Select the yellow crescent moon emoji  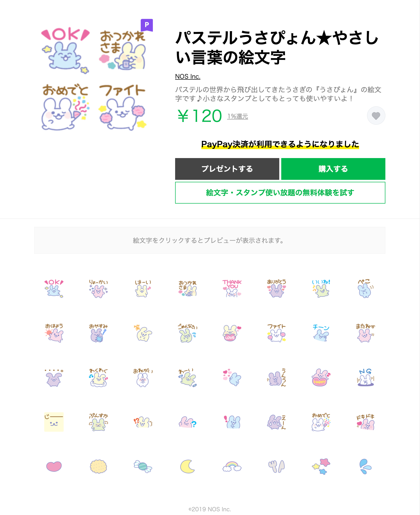(x=187, y=467)
